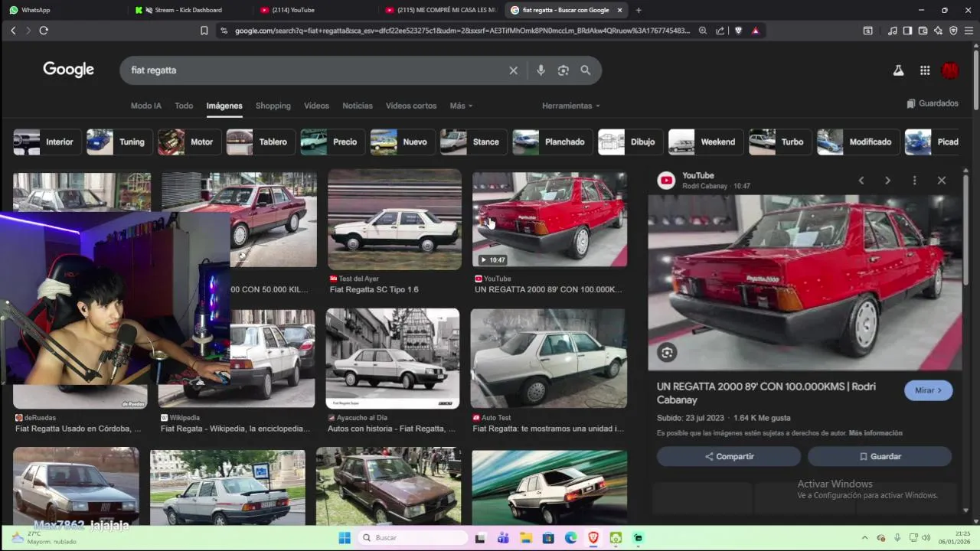Open the Google apps grid icon

click(x=925, y=70)
